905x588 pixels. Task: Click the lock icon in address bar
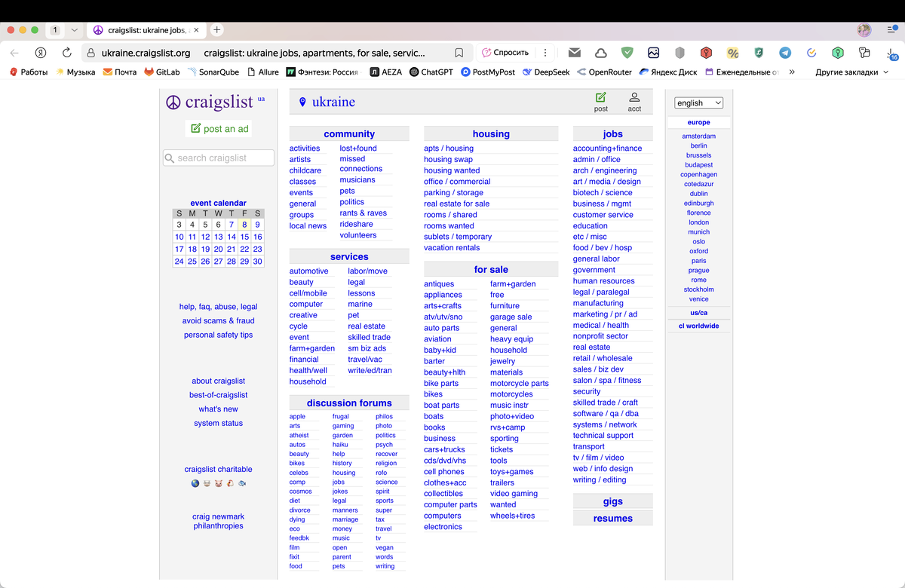pyautogui.click(x=90, y=53)
